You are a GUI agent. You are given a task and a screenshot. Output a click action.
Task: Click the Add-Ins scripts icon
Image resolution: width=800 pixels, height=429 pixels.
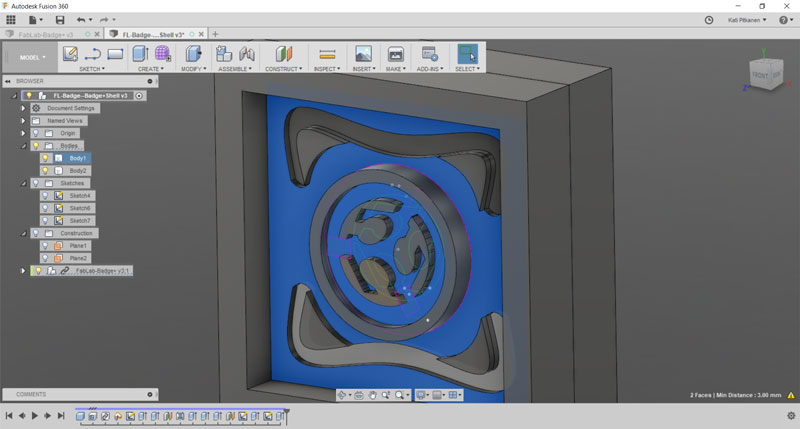coord(430,54)
